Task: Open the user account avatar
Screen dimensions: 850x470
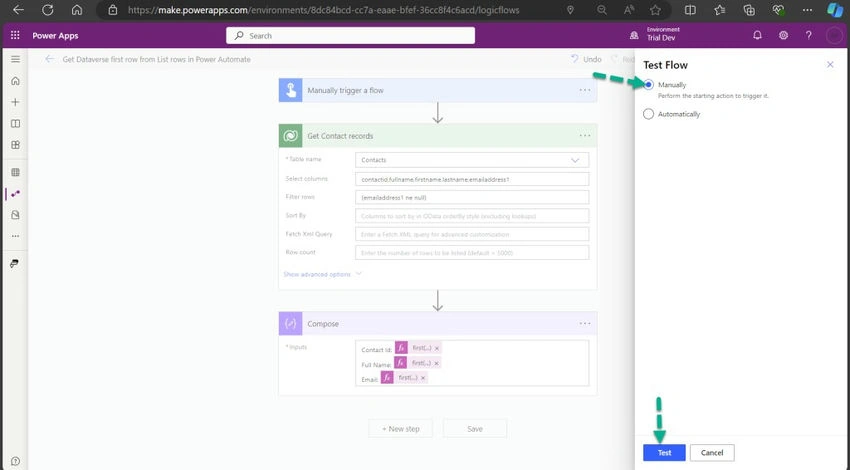Action: point(833,35)
